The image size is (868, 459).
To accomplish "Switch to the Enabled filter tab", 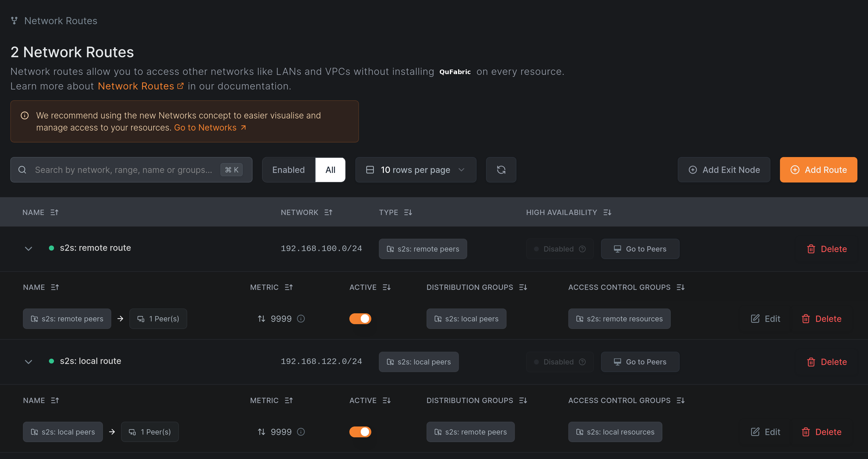I will point(288,170).
